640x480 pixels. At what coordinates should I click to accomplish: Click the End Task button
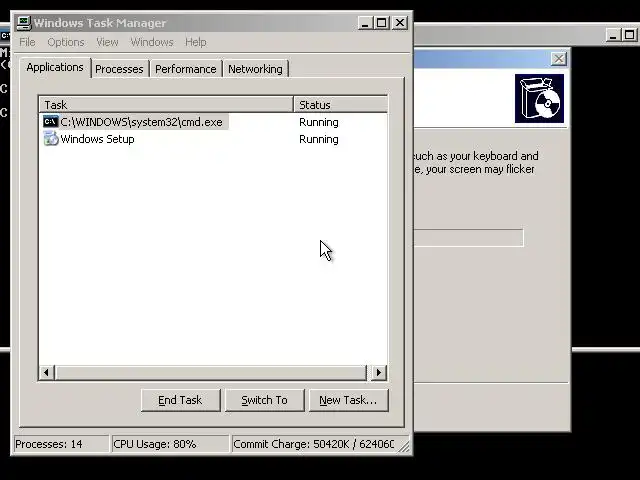pyautogui.click(x=180, y=400)
